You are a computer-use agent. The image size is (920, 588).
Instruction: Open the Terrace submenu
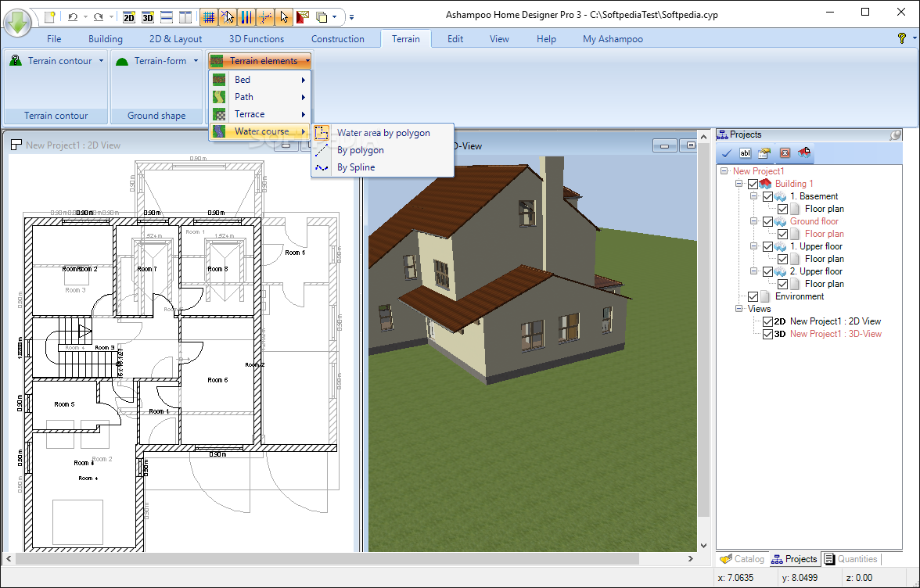[x=260, y=114]
